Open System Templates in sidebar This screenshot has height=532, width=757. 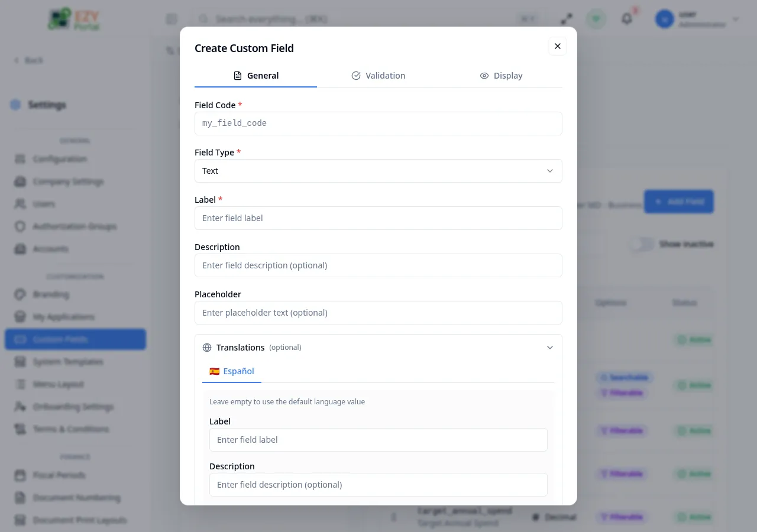(x=75, y=362)
